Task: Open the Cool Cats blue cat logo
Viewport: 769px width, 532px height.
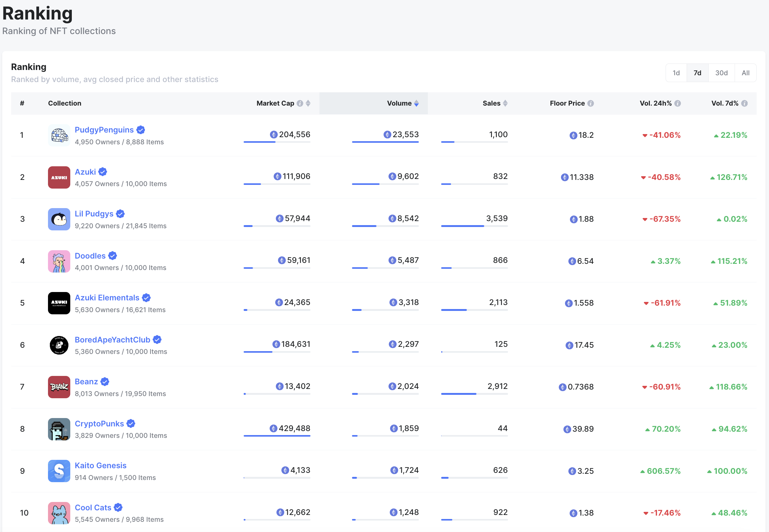Action: (59, 513)
